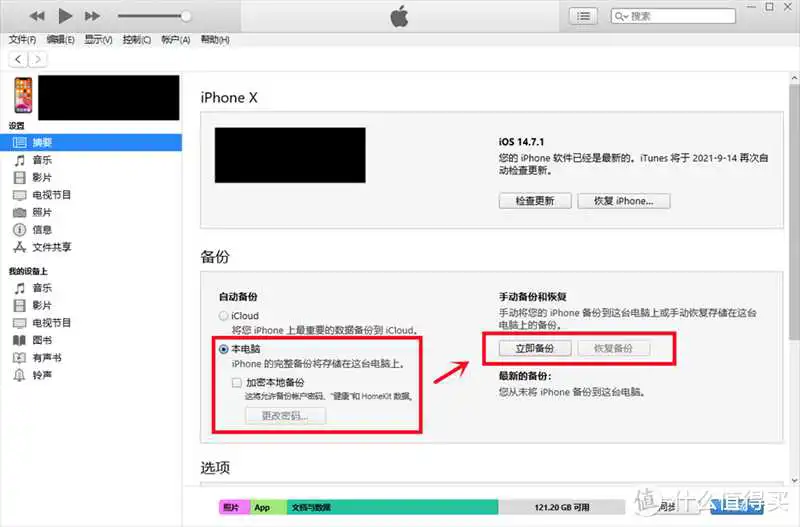Open the 文件(F) menu
800x527 pixels.
coord(22,39)
